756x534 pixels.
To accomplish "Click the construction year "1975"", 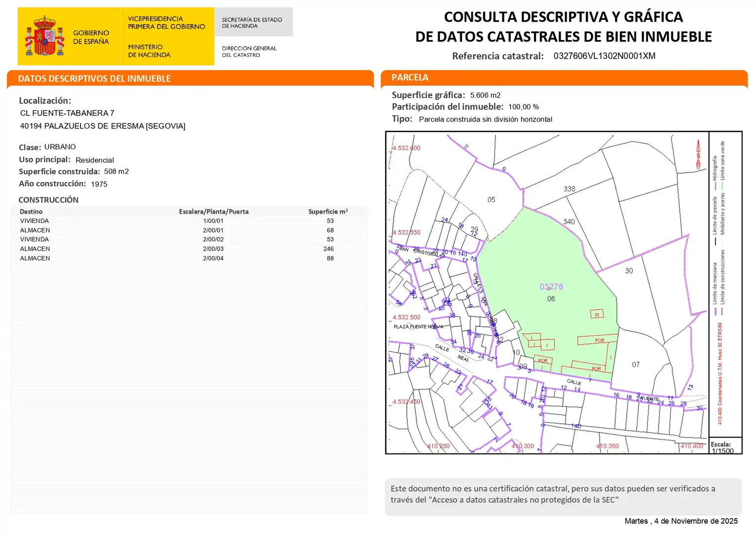I will [x=99, y=184].
